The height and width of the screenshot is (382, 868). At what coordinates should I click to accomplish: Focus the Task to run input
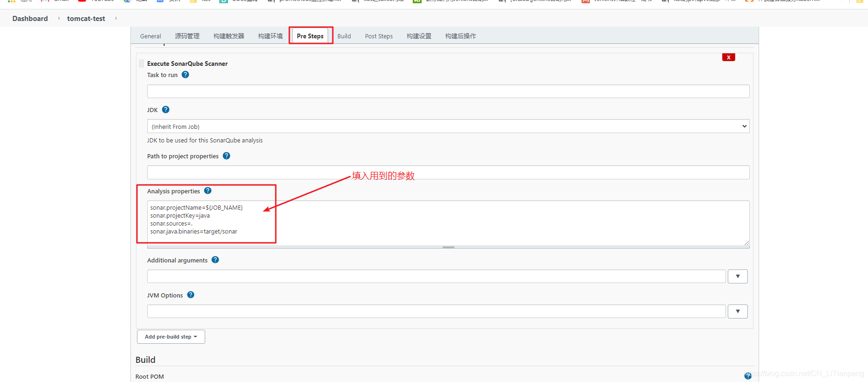(448, 91)
